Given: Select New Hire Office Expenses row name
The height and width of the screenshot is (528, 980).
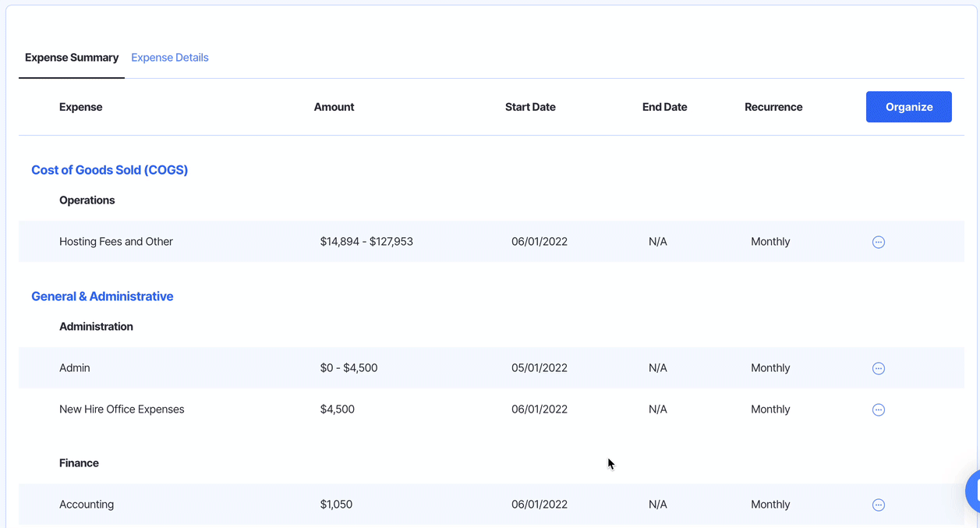Looking at the screenshot, I should [x=122, y=409].
